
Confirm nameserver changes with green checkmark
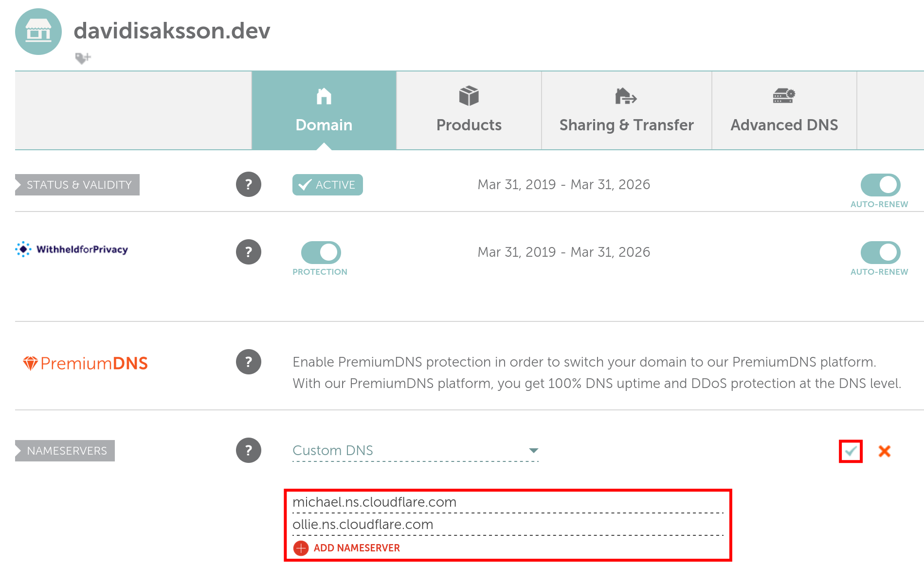tap(851, 451)
